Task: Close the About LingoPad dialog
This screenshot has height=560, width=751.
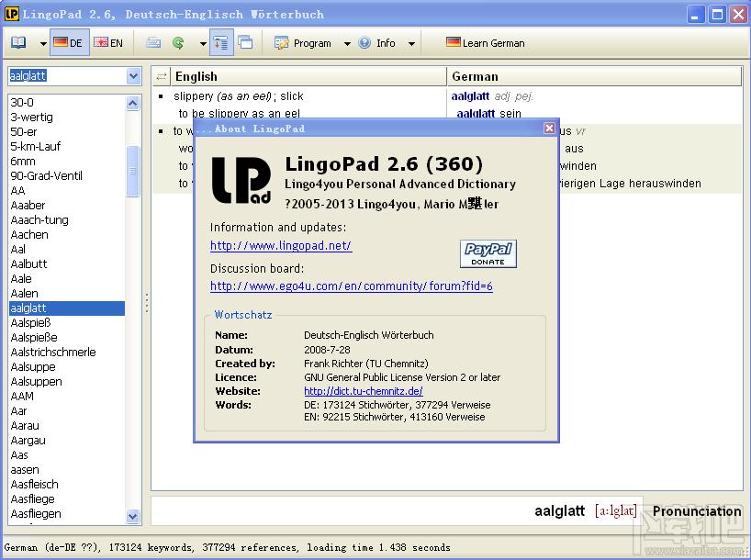Action: (549, 129)
